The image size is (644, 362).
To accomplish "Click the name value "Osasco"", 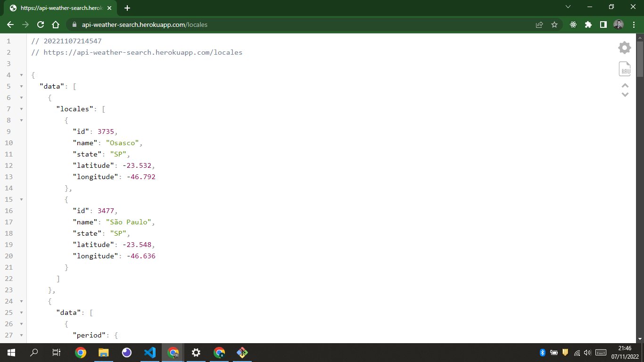I will coord(122,143).
